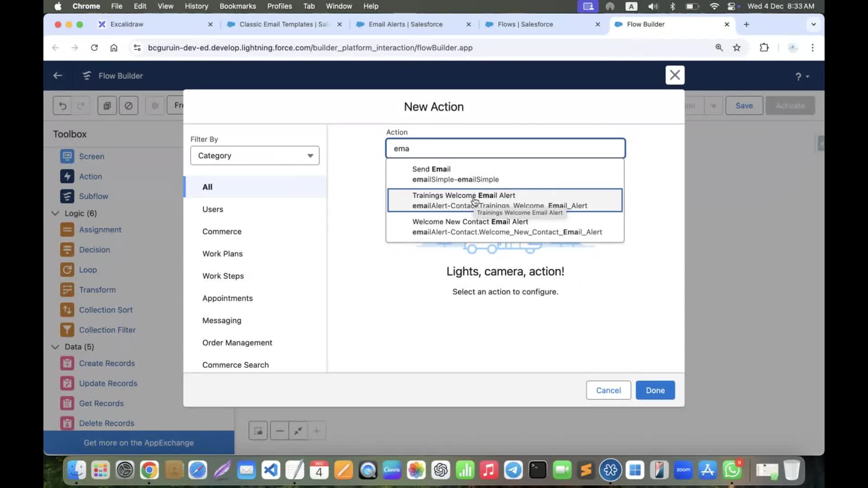Viewport: 868px width, 488px height.
Task: Reload the page in Chrome
Action: (94, 48)
